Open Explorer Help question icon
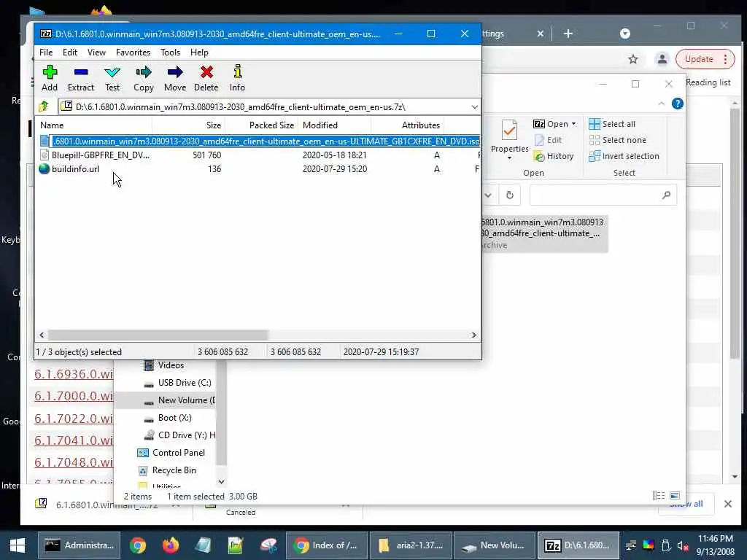 [677, 104]
